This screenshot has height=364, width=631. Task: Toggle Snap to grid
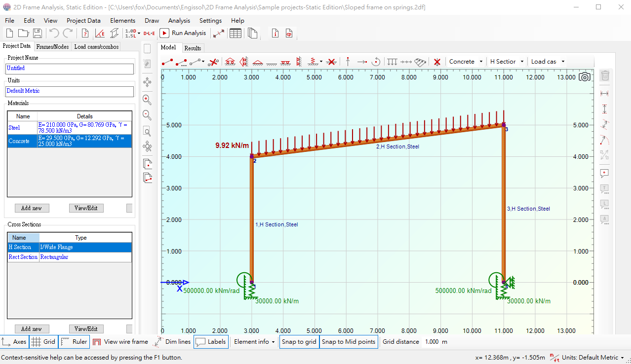pyautogui.click(x=299, y=342)
